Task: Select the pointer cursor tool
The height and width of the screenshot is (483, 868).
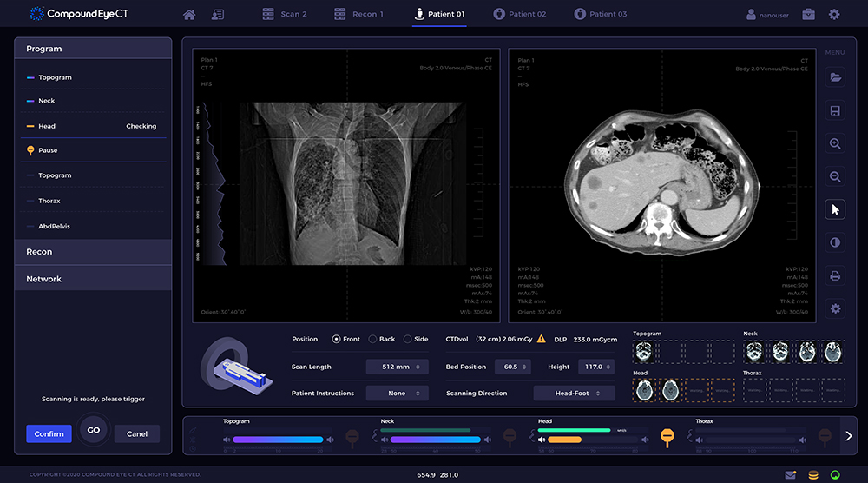Action: [x=835, y=209]
